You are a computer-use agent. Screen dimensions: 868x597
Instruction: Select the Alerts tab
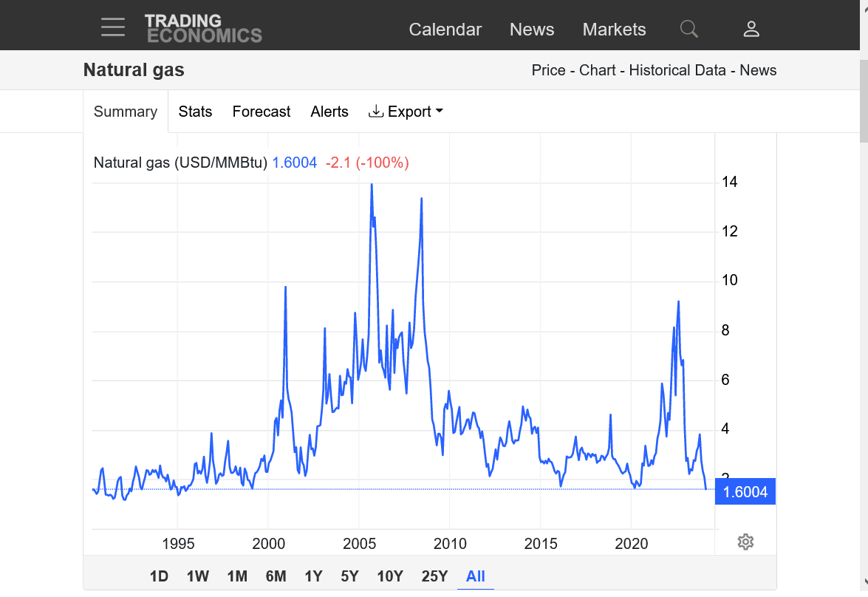(329, 112)
